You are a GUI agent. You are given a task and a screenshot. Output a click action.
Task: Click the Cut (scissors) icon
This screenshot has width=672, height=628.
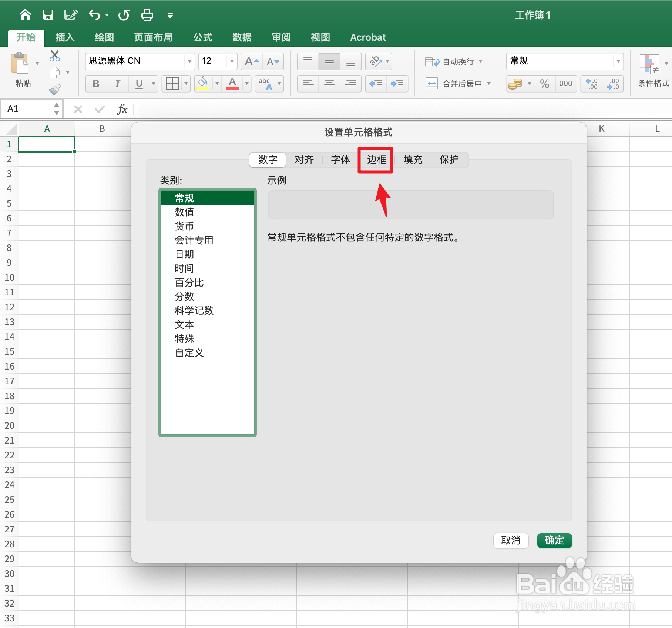click(x=55, y=56)
